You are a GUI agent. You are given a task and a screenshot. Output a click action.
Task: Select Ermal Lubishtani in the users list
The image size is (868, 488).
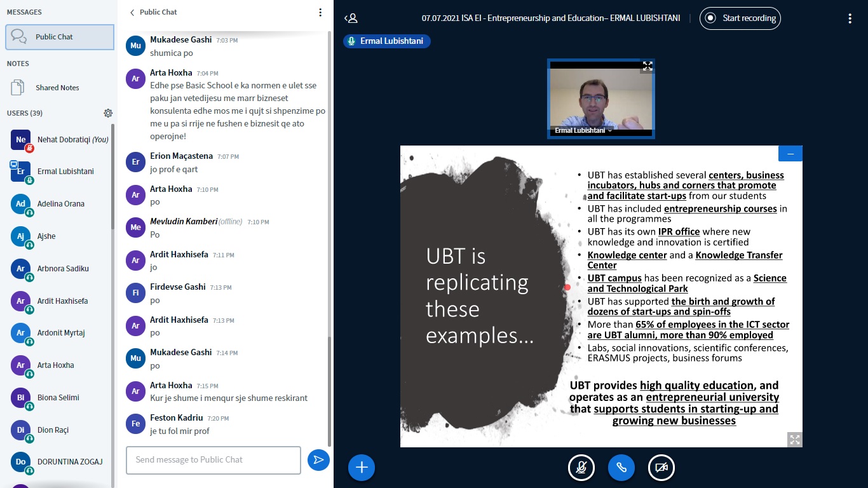(x=65, y=172)
